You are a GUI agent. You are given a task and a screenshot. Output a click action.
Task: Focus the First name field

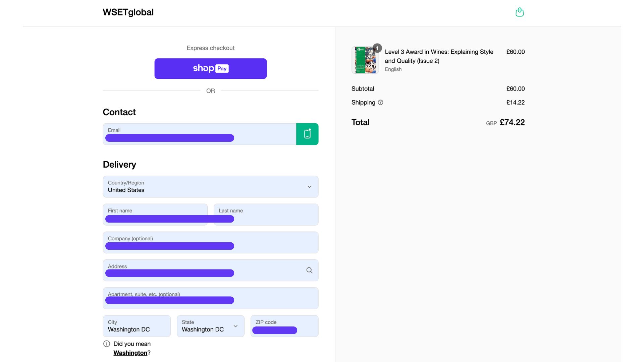[x=155, y=215]
